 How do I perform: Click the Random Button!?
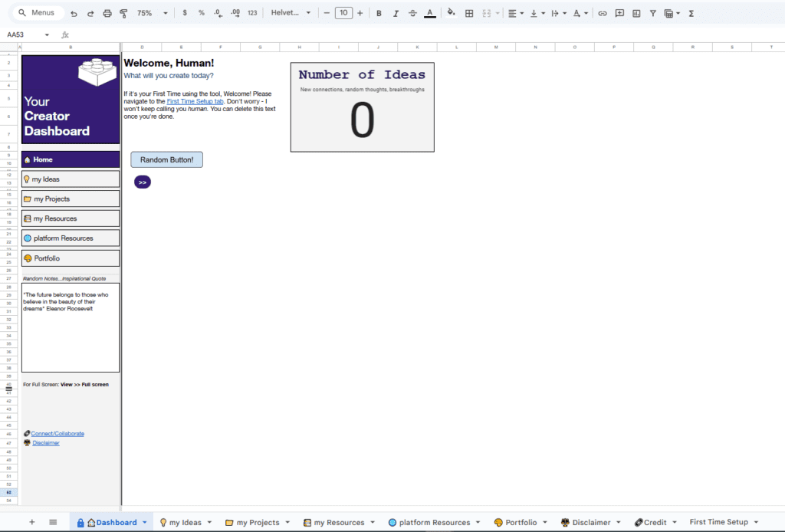(166, 159)
